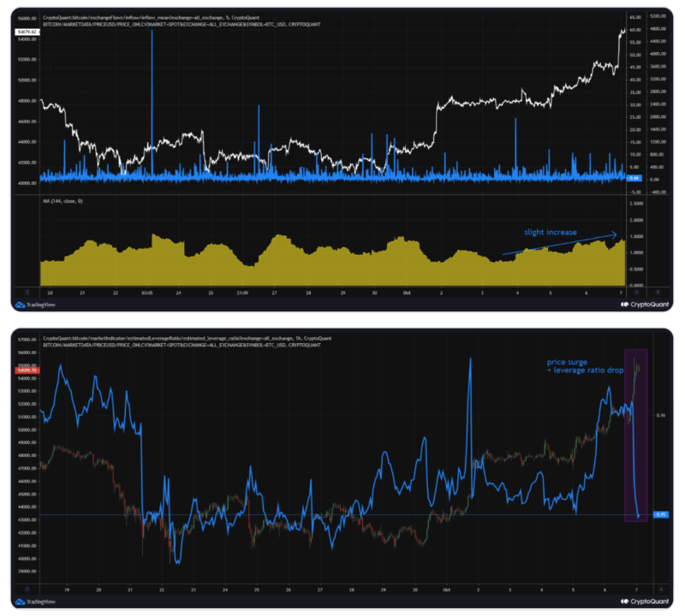Viewport: 685px width, 616px height.
Task: Click the Oct marker on top chart's time axis
Action: pos(408,291)
